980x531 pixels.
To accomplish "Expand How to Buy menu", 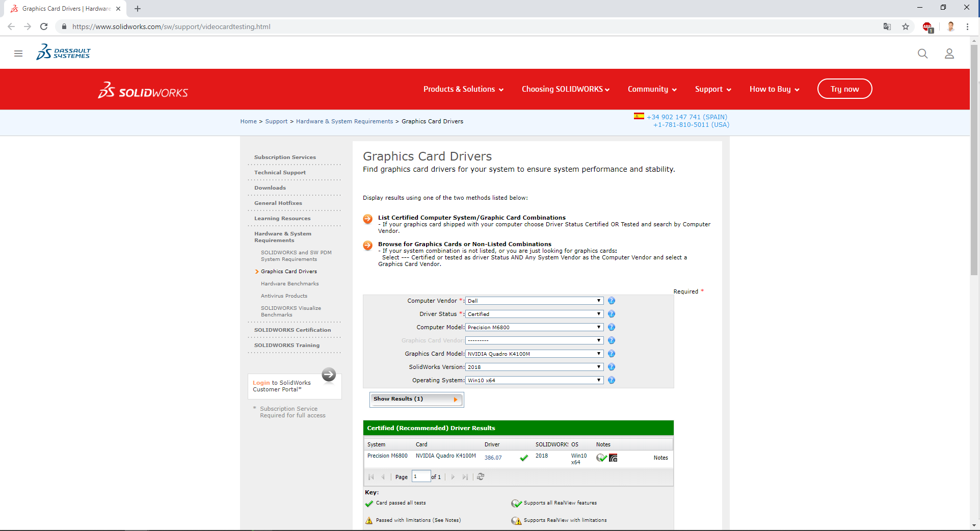I will coord(774,89).
